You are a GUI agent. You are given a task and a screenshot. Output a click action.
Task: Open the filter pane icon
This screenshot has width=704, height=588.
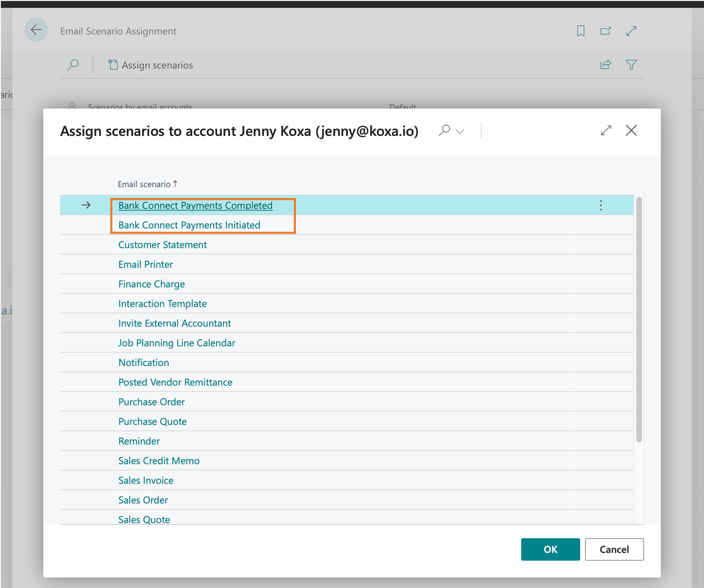[x=631, y=64]
